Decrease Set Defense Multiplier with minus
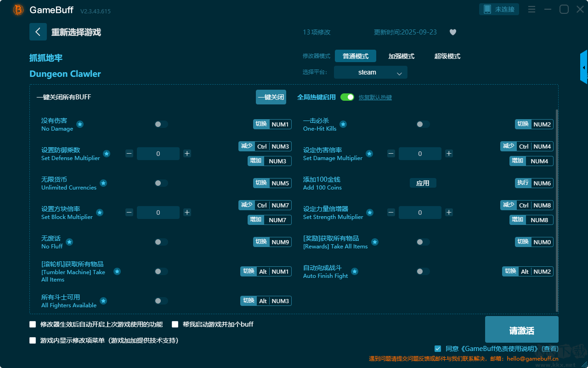 pyautogui.click(x=130, y=154)
